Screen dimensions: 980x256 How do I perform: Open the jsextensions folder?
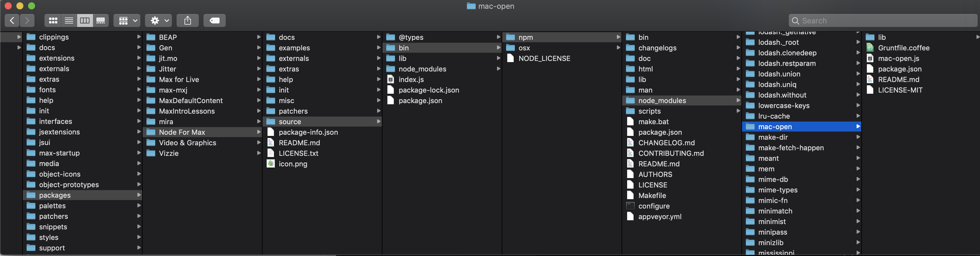(59, 132)
